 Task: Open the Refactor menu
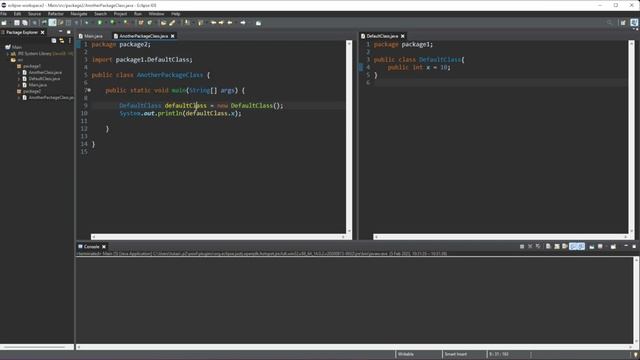56,14
